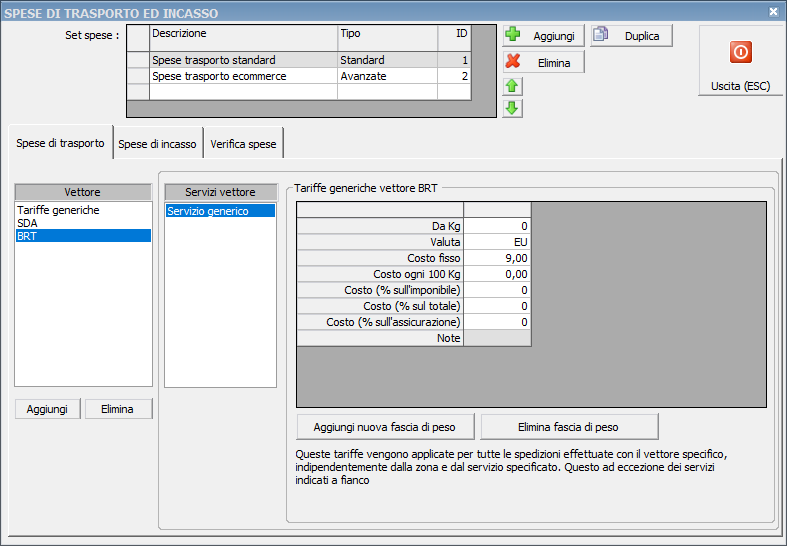Click Aggiungi nuova fascia di peso
787x546 pixels.
pyautogui.click(x=385, y=427)
